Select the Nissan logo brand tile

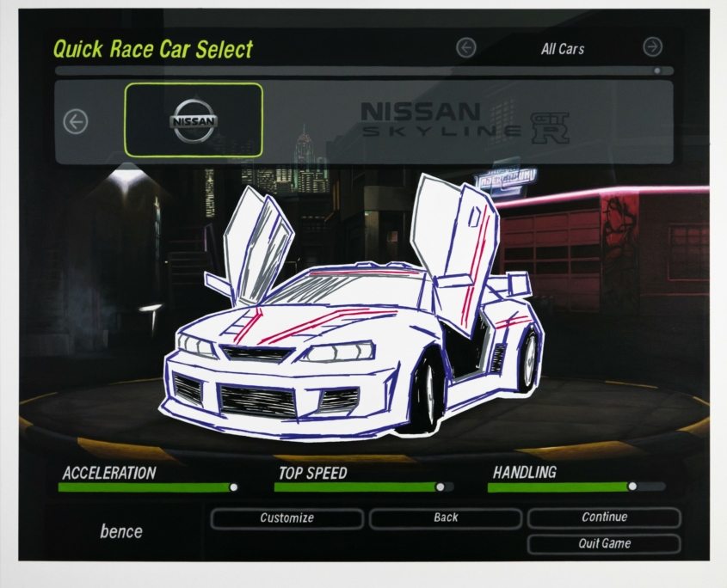pos(194,120)
